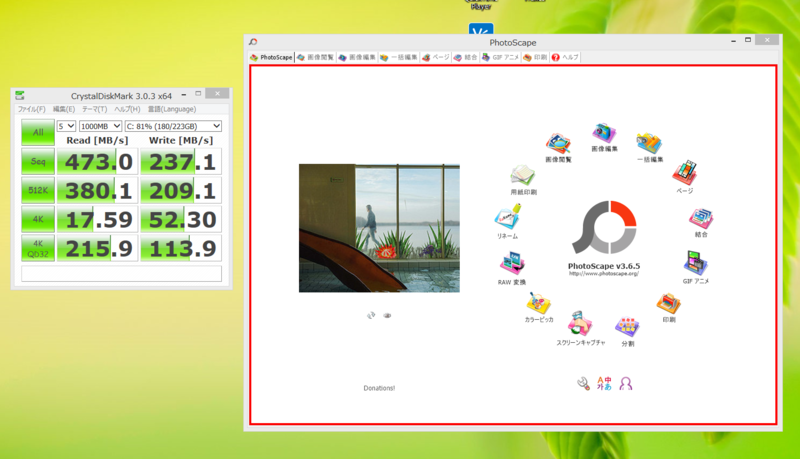
Task: Open the language selection icon in PhotoScape
Action: coord(604,384)
